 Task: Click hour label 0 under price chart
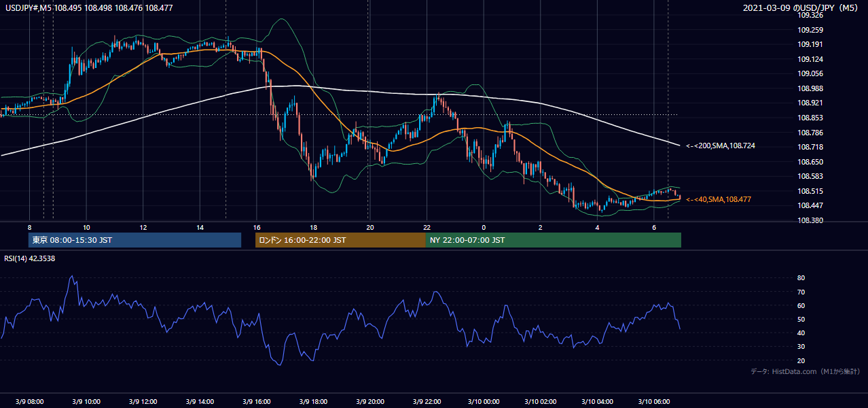pyautogui.click(x=484, y=227)
